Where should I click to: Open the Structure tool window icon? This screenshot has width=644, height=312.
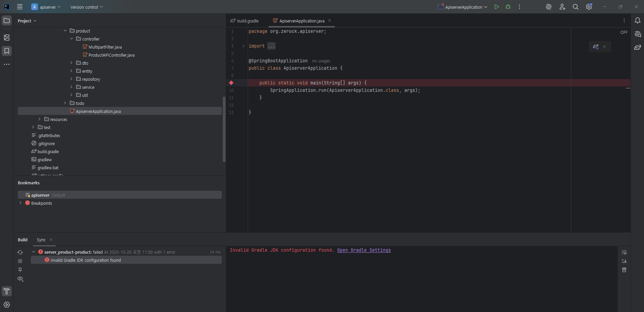click(7, 38)
